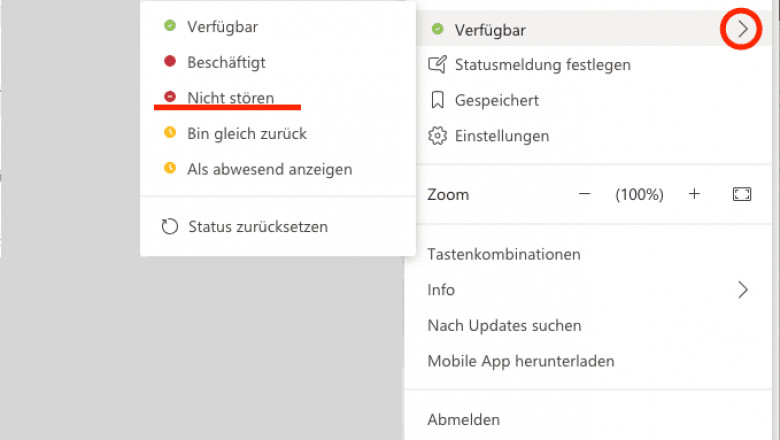Screen dimensions: 780x440
Task: Expand the Verfügbar status chevron
Action: [x=742, y=29]
